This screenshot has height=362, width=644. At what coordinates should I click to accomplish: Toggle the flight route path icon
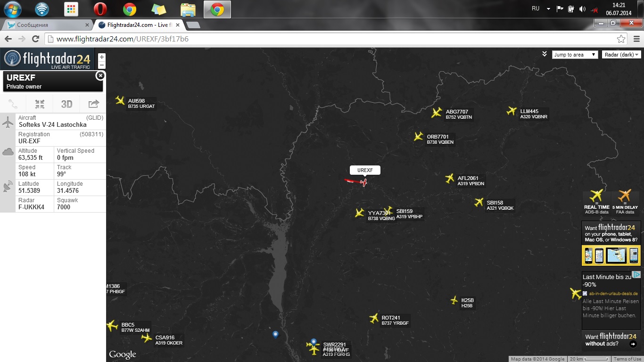[x=13, y=104]
